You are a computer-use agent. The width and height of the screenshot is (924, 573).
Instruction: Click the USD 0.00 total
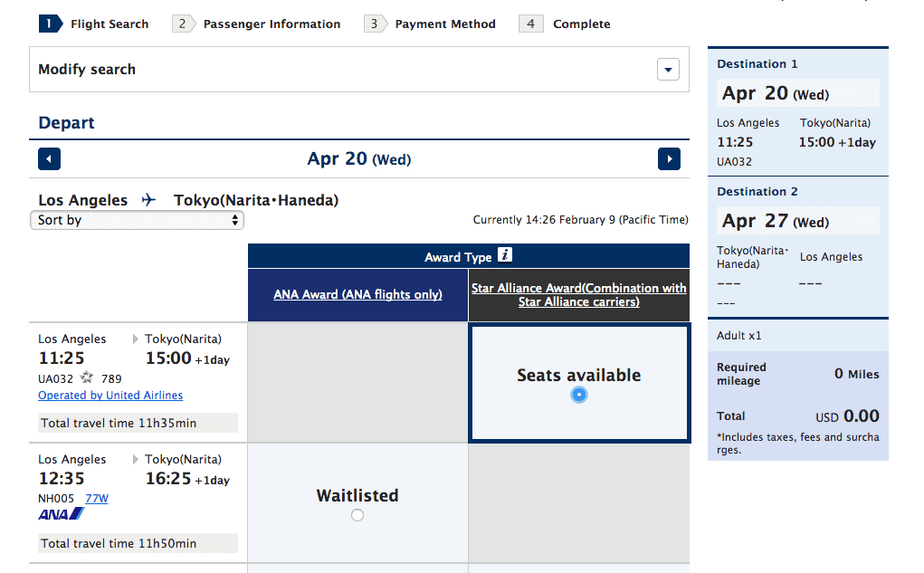pos(847,416)
